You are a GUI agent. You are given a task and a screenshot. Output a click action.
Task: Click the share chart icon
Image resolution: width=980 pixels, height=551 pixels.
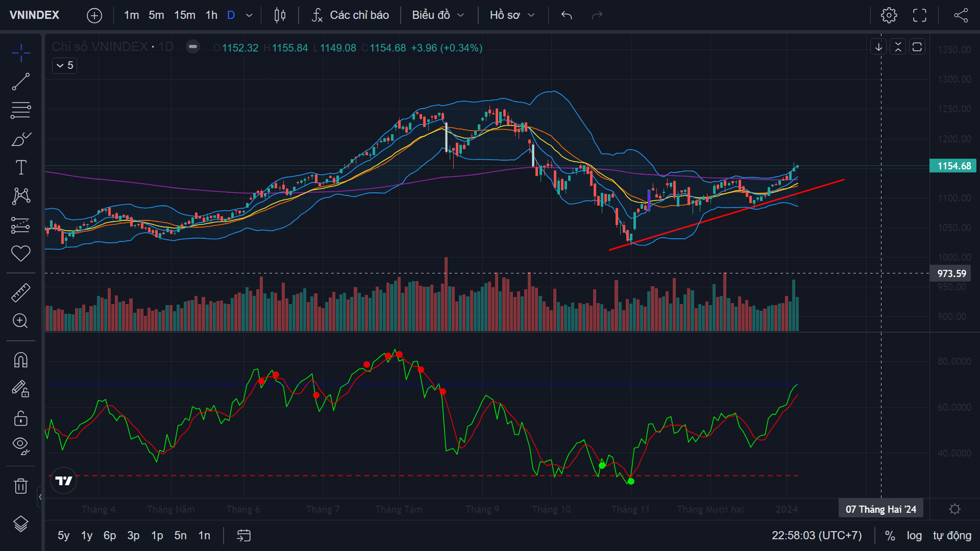(x=961, y=15)
